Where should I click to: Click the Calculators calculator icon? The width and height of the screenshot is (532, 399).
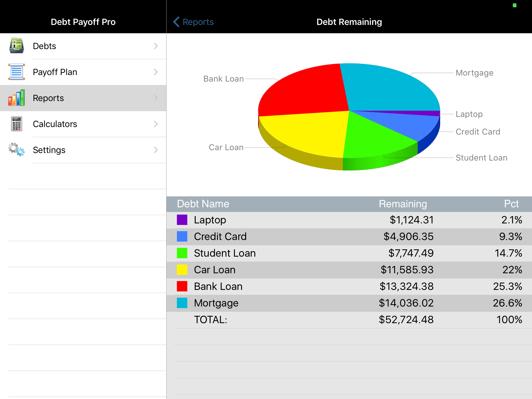(17, 124)
